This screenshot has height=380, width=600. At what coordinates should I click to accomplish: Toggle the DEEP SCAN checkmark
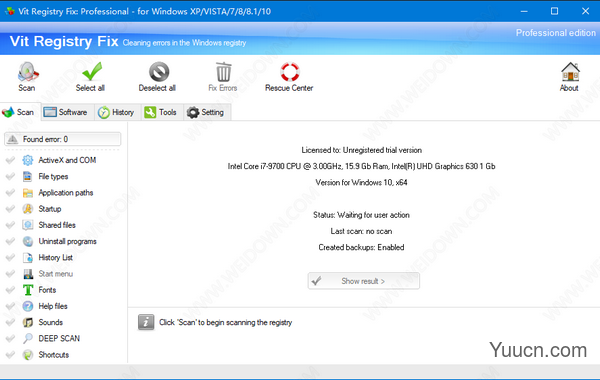tap(10, 338)
